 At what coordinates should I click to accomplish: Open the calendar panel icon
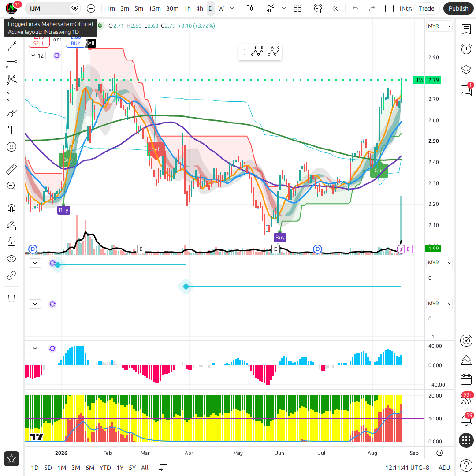coord(466,379)
